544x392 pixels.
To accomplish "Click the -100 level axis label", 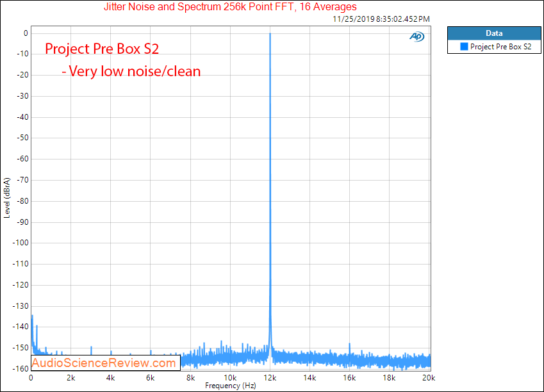I will pyautogui.click(x=21, y=243).
